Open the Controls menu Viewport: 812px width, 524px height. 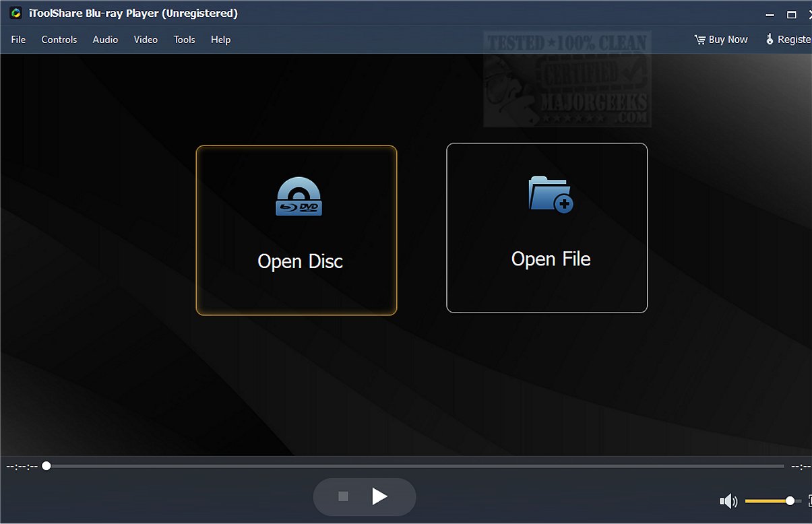click(x=59, y=40)
